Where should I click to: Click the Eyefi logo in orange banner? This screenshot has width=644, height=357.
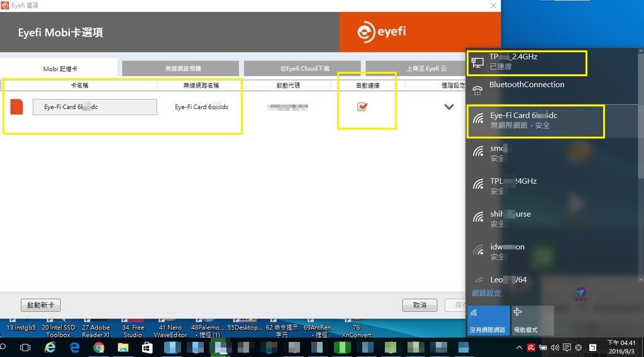tap(381, 32)
